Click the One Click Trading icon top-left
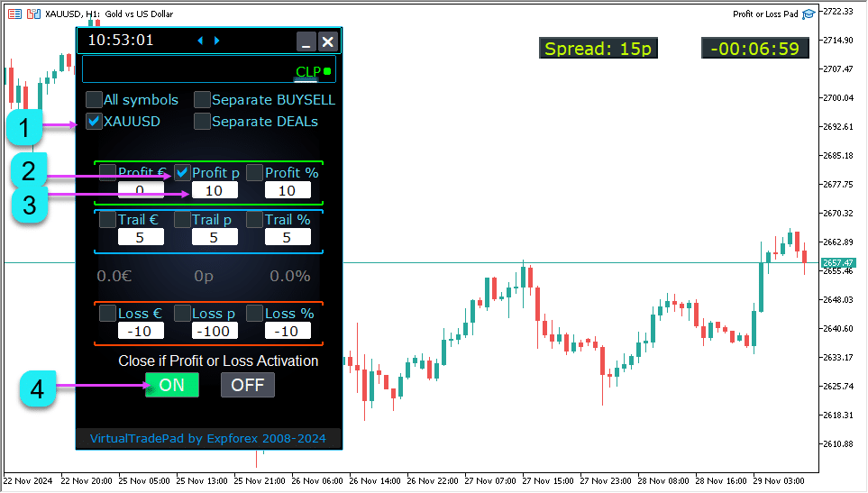The image size is (868, 493). coord(15,14)
